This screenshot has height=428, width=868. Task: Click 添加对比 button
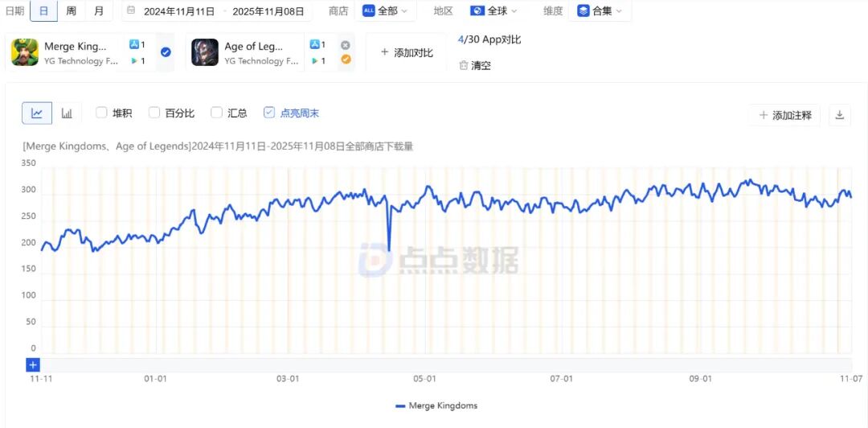click(x=407, y=52)
